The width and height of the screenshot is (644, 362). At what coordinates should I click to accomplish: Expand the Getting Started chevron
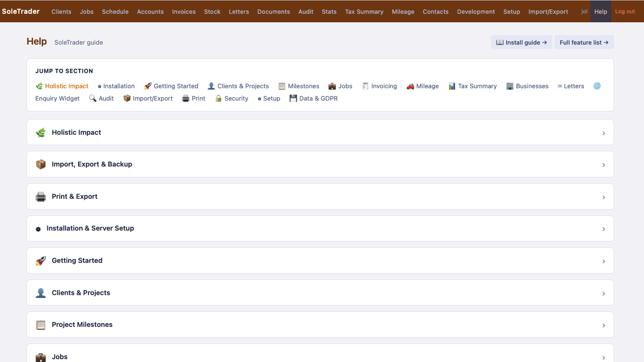click(x=604, y=261)
